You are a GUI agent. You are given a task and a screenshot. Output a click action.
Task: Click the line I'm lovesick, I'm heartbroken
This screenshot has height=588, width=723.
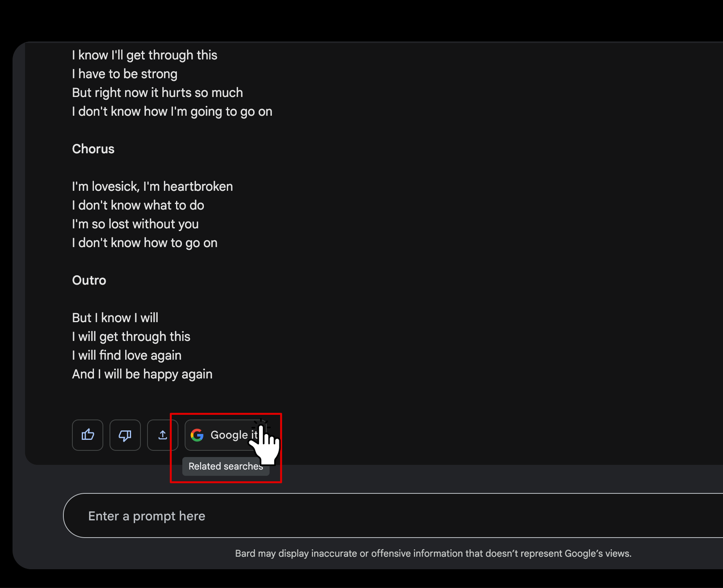[152, 186]
